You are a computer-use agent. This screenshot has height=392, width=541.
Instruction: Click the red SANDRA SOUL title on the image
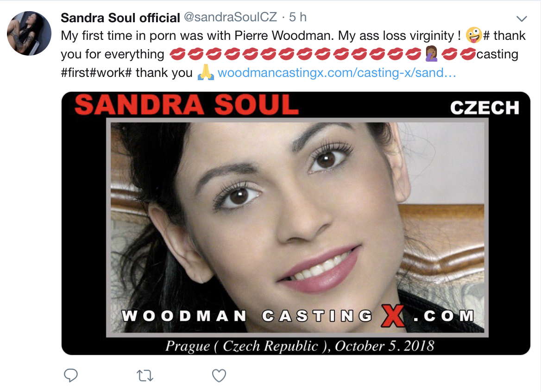coord(187,105)
